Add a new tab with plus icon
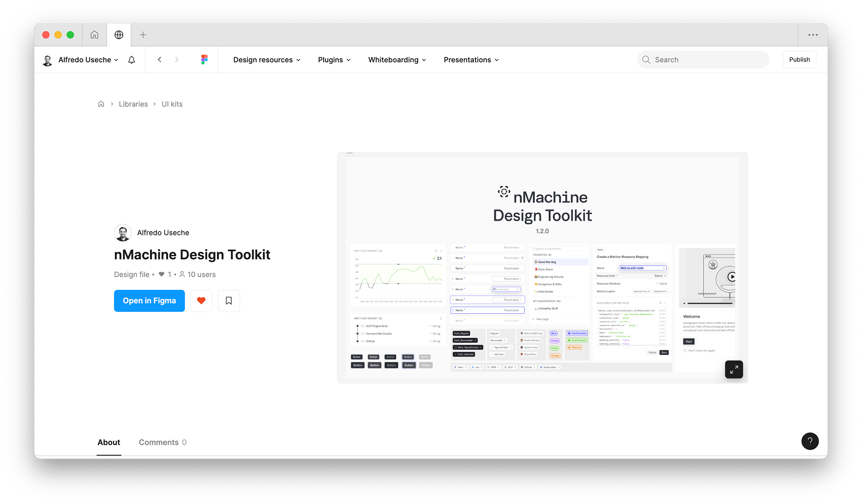862x504 pixels. pos(143,35)
